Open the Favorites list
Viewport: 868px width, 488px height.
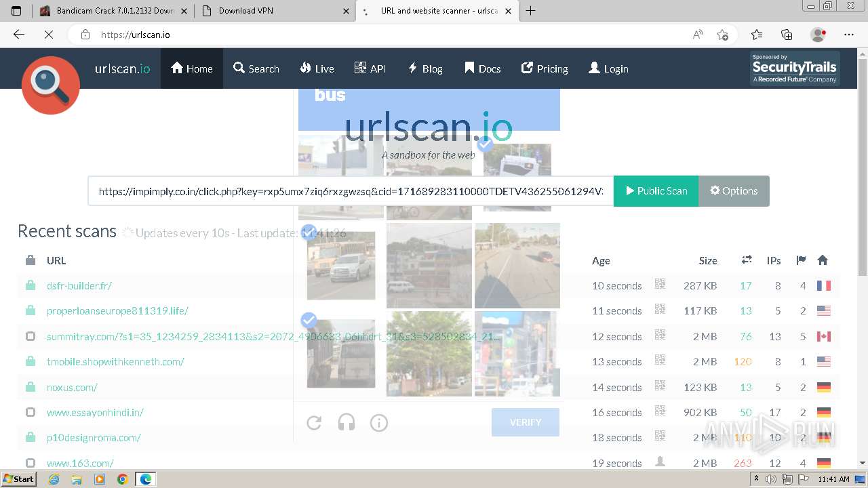(x=757, y=35)
